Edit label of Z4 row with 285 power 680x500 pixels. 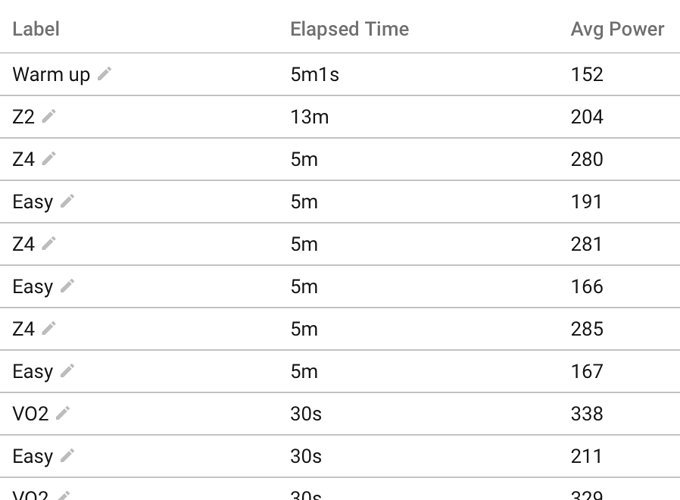click(x=49, y=328)
